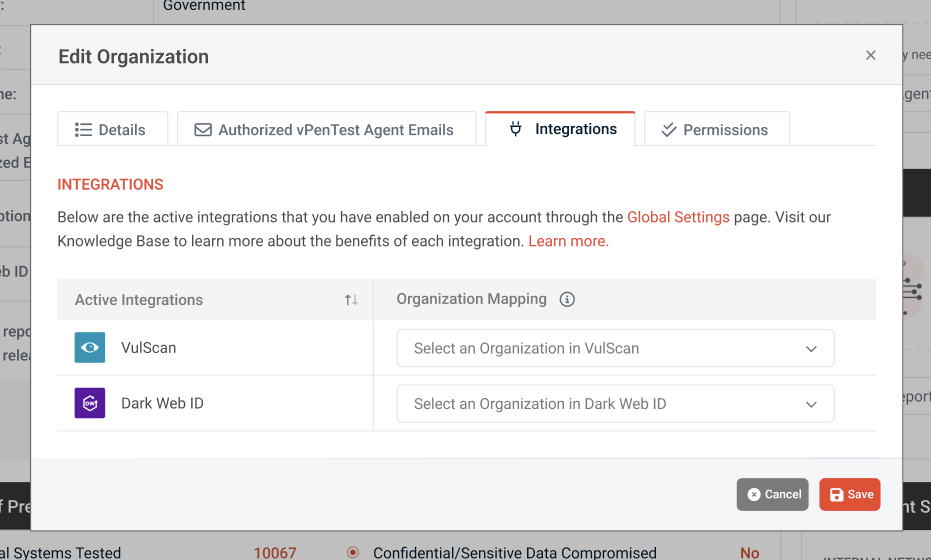Click the checkmark icon on the Permissions tab
The image size is (931, 560).
pos(670,130)
